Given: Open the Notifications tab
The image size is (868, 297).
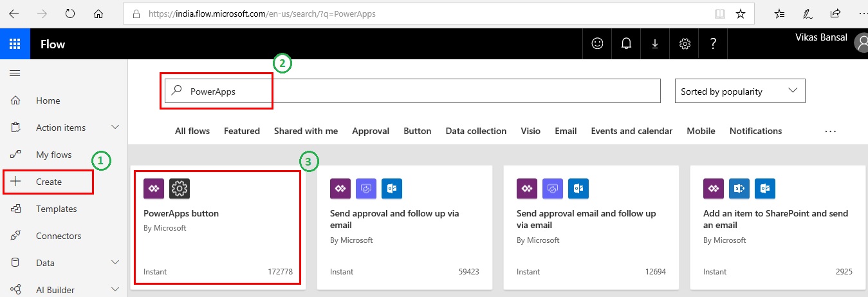Looking at the screenshot, I should click(755, 131).
